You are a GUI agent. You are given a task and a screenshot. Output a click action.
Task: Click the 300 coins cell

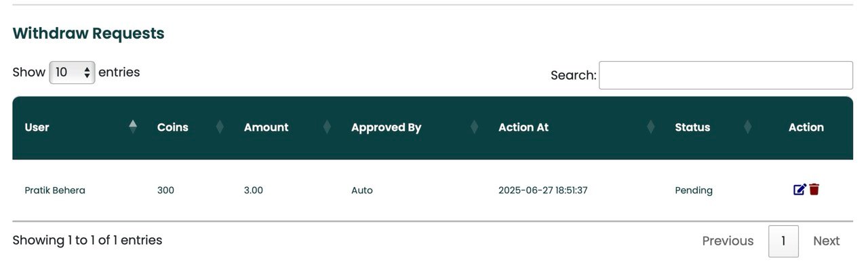pyautogui.click(x=165, y=191)
